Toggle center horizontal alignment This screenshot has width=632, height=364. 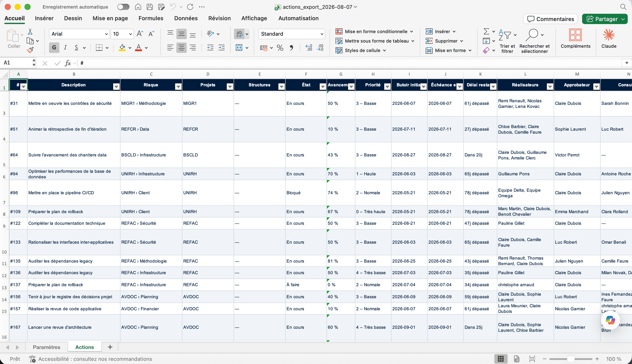(181, 47)
